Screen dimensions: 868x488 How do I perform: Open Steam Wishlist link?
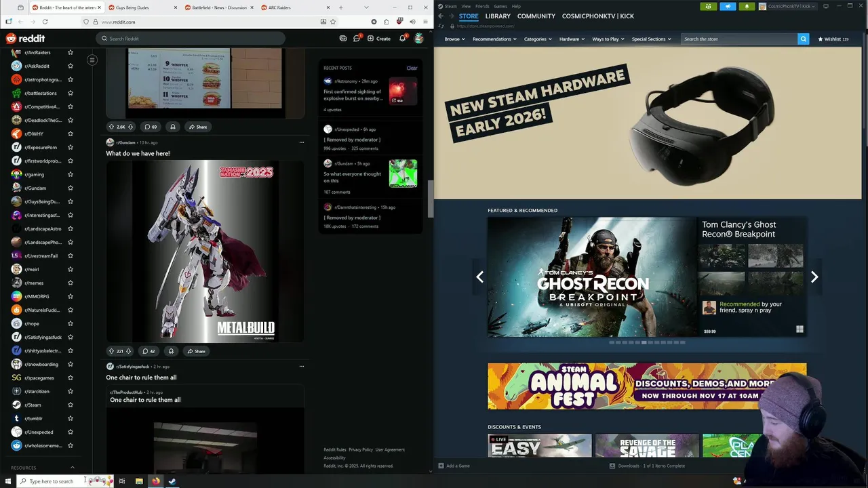click(833, 39)
